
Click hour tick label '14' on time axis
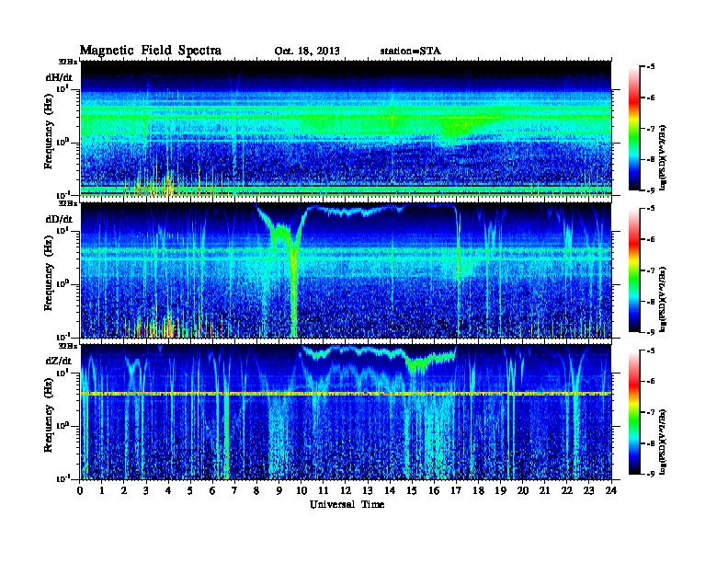point(390,490)
